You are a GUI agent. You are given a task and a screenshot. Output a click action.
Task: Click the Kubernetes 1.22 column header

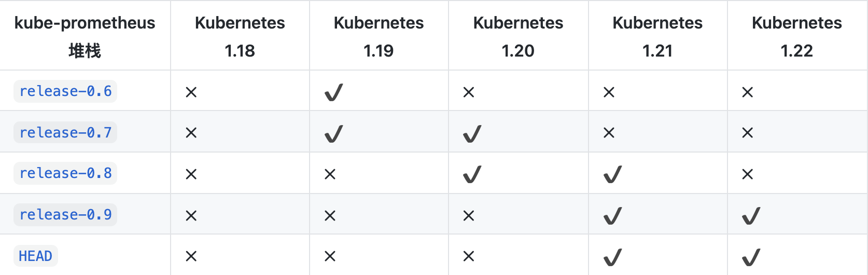(796, 36)
